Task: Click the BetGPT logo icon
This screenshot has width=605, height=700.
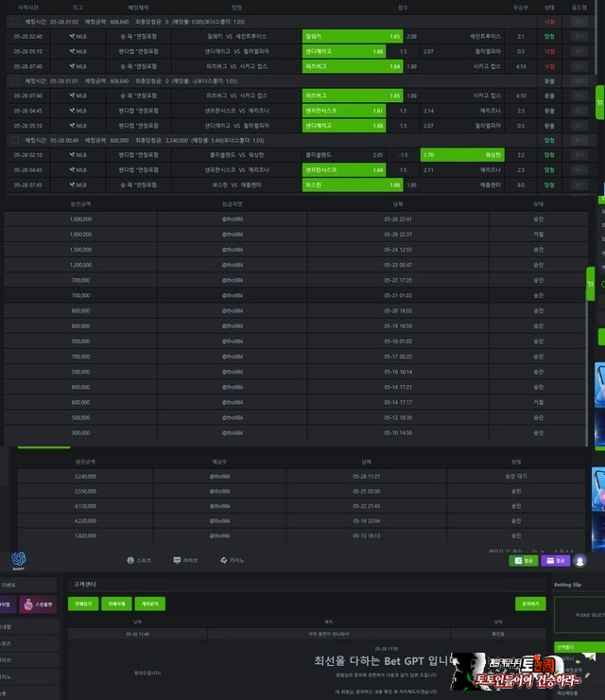Action: pyautogui.click(x=18, y=559)
